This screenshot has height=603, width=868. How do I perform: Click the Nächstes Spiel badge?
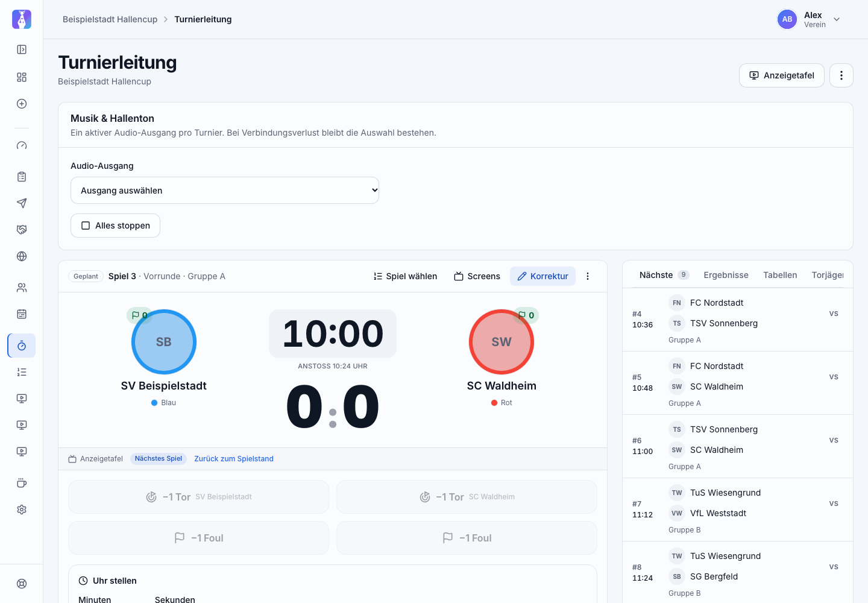159,459
